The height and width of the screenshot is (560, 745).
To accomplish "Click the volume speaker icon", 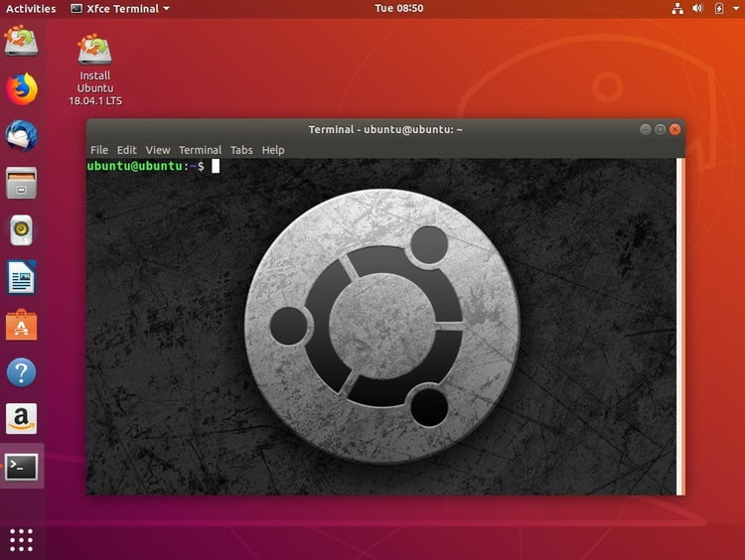I will coord(697,8).
